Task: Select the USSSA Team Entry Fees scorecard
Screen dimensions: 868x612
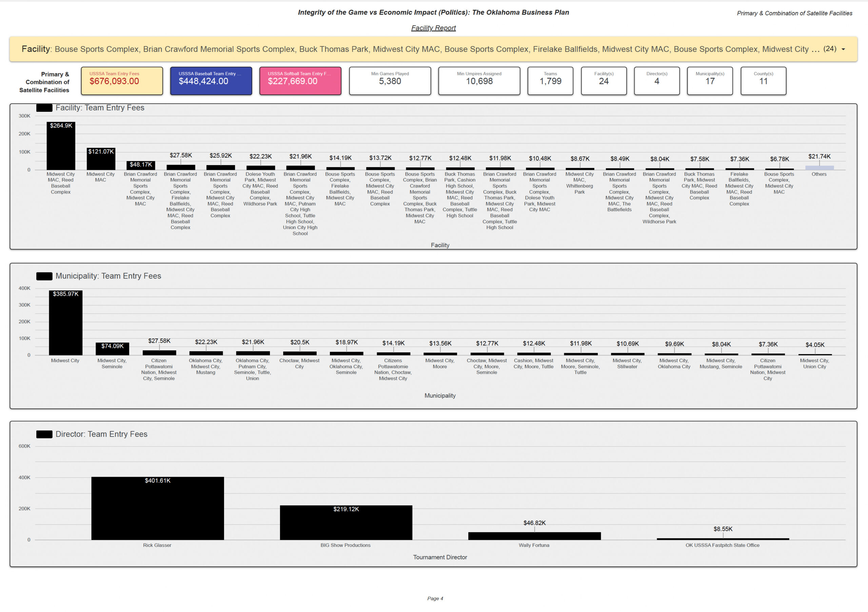Action: (x=122, y=81)
